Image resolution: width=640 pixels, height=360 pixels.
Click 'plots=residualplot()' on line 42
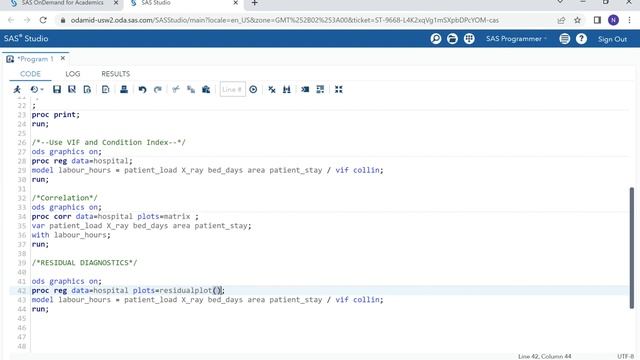tap(177, 291)
